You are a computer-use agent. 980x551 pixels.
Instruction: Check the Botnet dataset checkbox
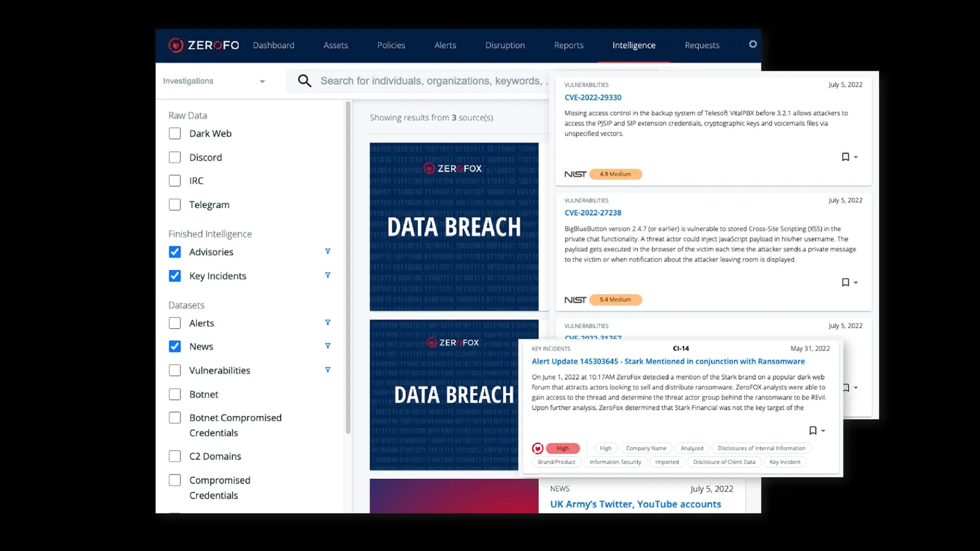click(175, 394)
